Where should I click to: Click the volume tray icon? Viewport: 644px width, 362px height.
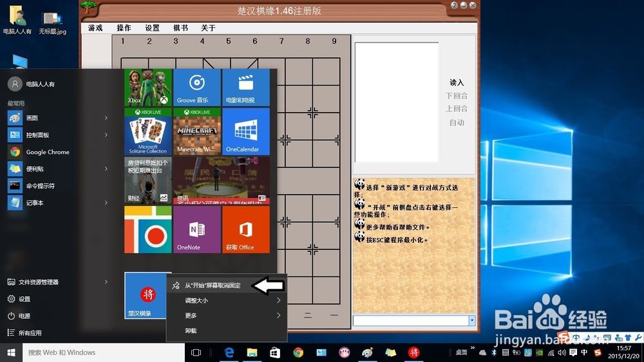(562, 352)
